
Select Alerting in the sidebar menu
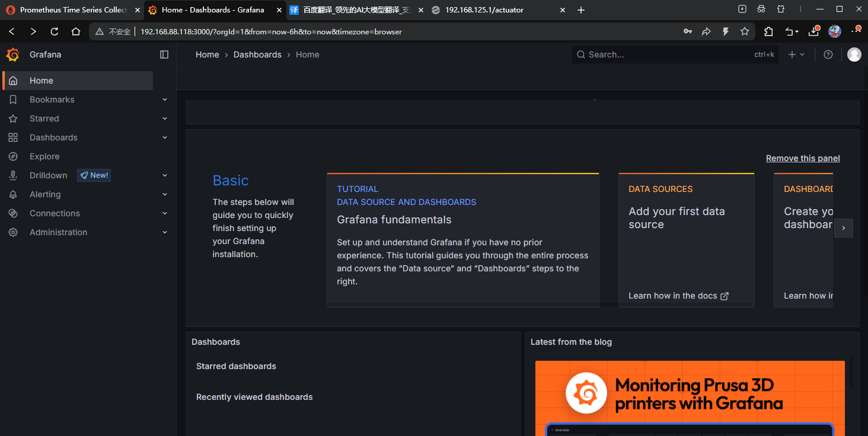[45, 194]
